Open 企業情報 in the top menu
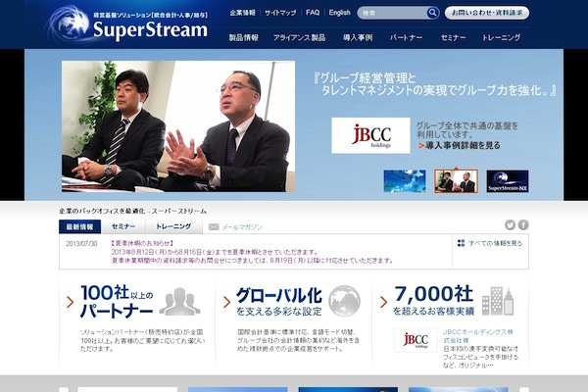This screenshot has height=392, width=588. click(242, 13)
